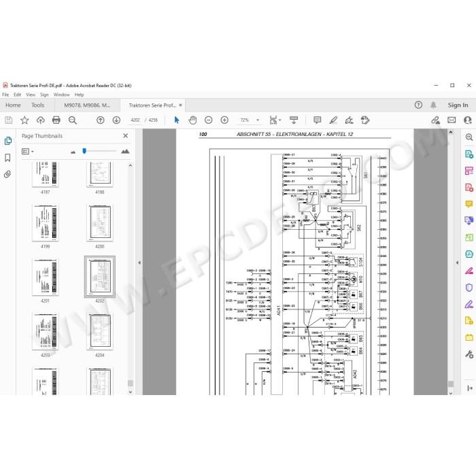
Task: Zoom out with the minus circle
Action: click(209, 120)
